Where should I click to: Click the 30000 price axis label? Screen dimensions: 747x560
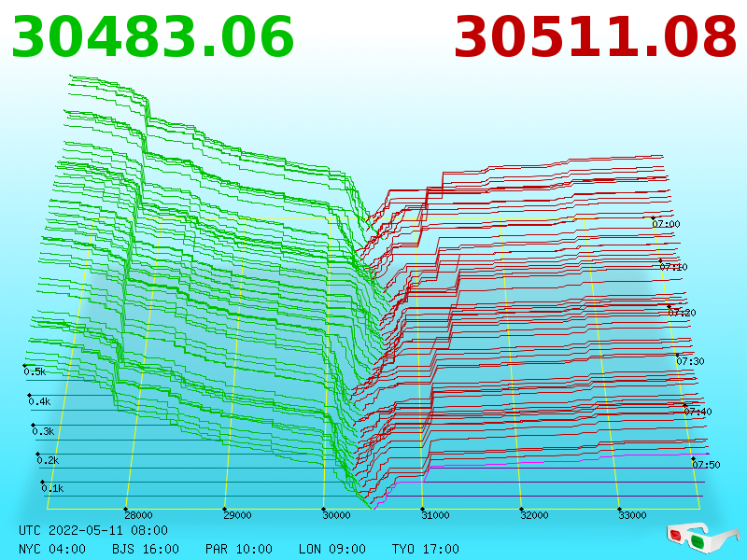[x=336, y=515]
